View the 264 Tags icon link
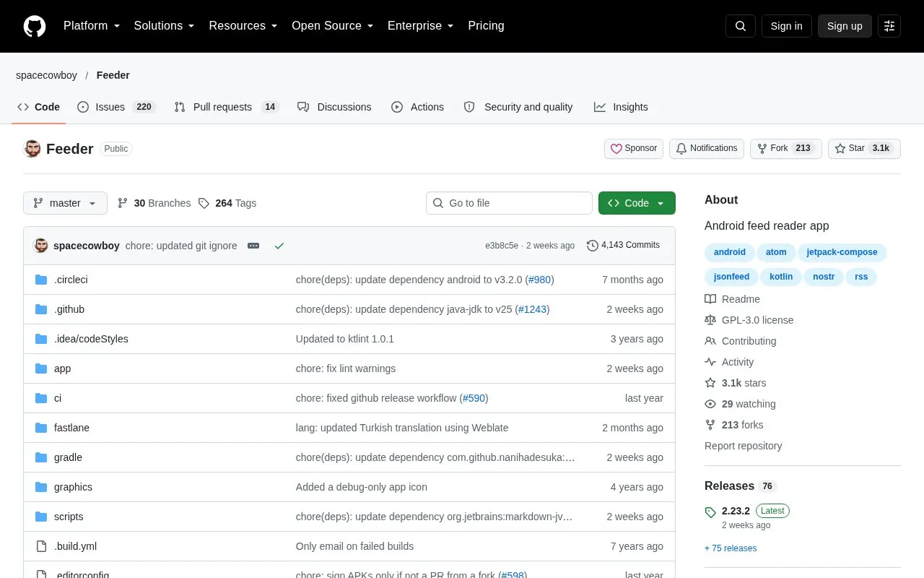The width and height of the screenshot is (924, 578). click(227, 203)
